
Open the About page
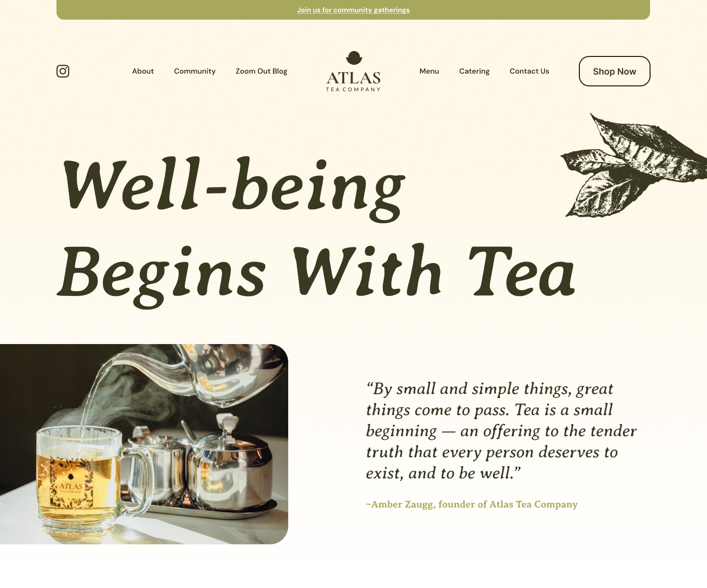143,71
